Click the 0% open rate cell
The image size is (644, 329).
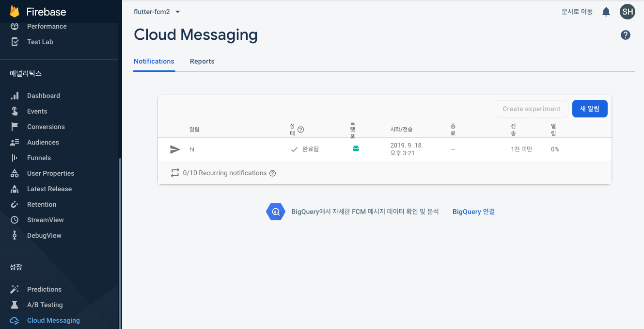(x=555, y=149)
